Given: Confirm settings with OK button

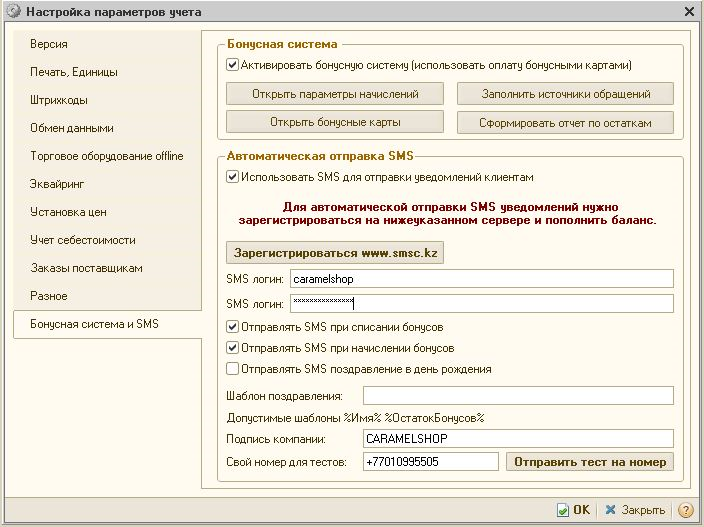Looking at the screenshot, I should 573,510.
